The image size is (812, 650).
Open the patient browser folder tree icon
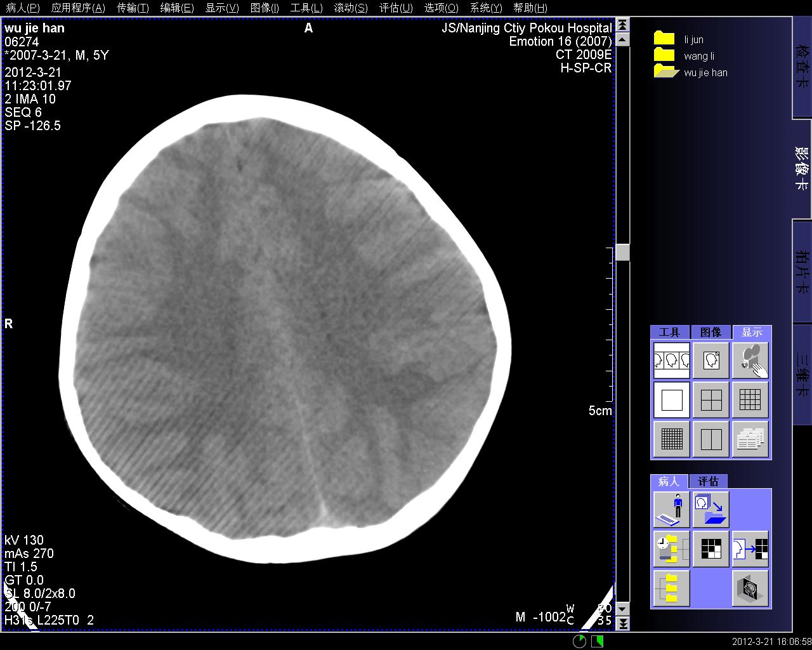(x=671, y=588)
